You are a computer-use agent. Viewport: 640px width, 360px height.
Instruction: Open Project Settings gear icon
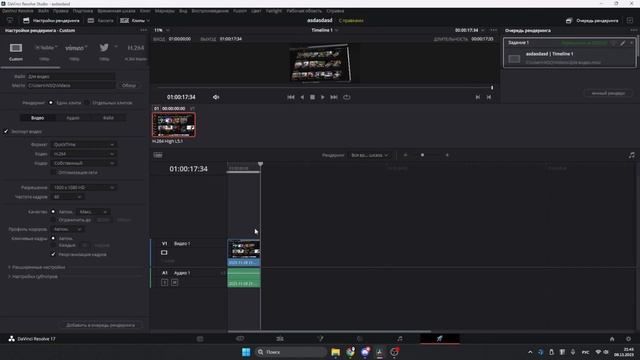628,339
